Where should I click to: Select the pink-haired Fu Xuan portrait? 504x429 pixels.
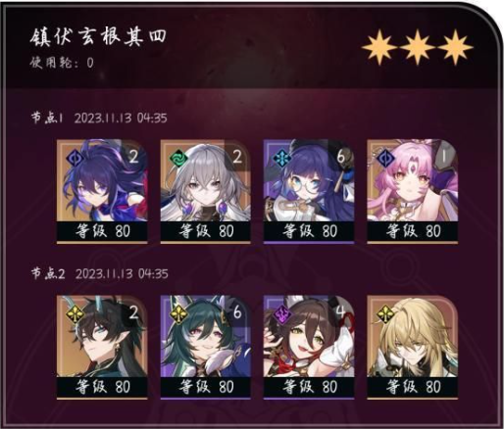point(412,180)
